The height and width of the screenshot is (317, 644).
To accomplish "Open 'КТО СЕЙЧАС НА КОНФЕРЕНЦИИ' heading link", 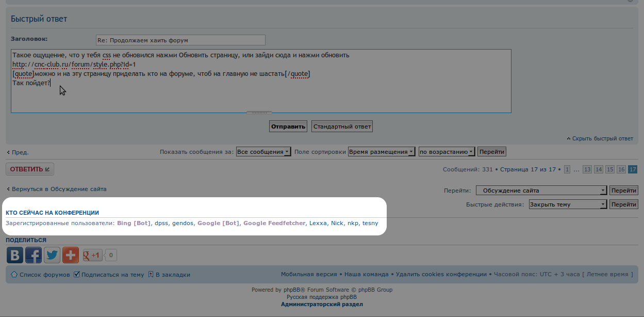I will (x=52, y=213).
